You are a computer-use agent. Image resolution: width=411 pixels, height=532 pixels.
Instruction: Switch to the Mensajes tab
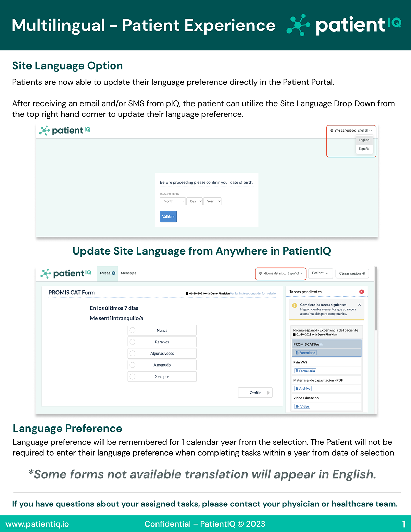point(128,273)
